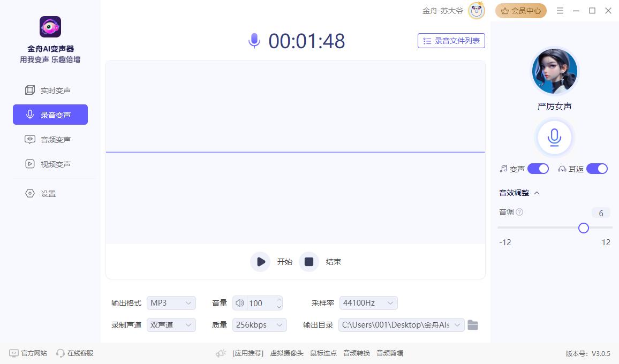
Task: Disable the 耳返 monitoring switch
Action: point(597,169)
